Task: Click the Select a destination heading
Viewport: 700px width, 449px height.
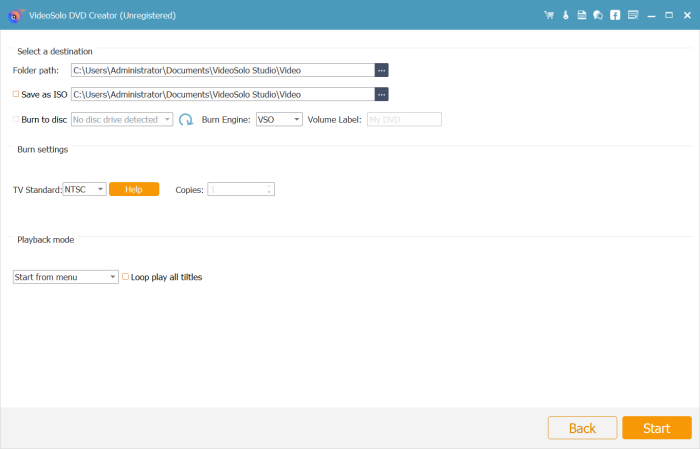Action: pos(55,51)
